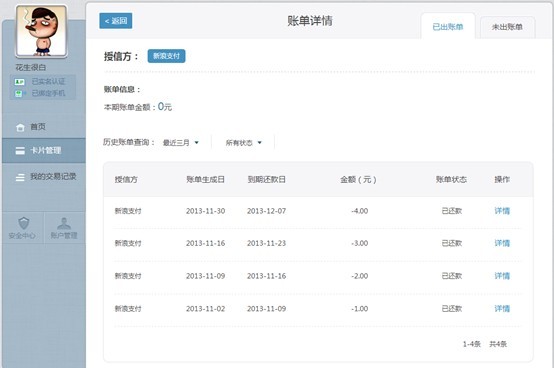Click the -1.00 amount cell
Image resolution: width=554 pixels, height=368 pixels.
[x=359, y=309]
